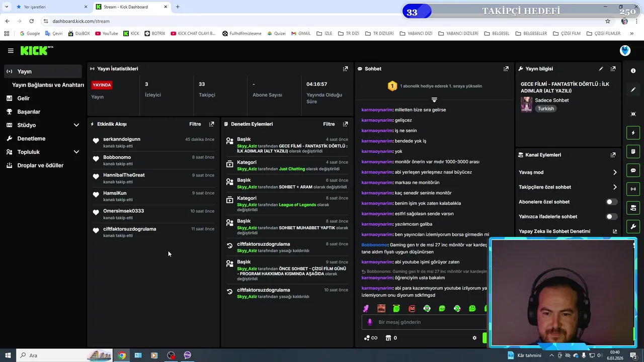Pop out the Etkinlik Akışı panel
Viewport: 644px width, 362px height.
(211, 124)
